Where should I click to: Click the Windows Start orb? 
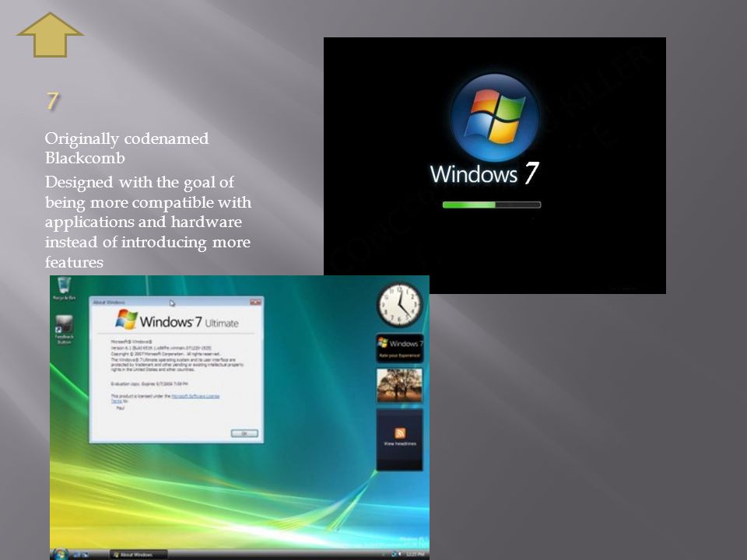61,554
